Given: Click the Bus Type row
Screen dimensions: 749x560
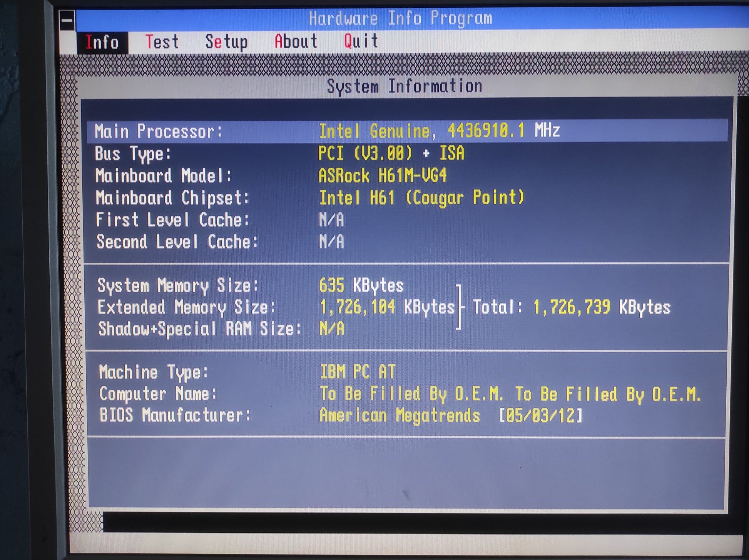Looking at the screenshot, I should [x=133, y=154].
